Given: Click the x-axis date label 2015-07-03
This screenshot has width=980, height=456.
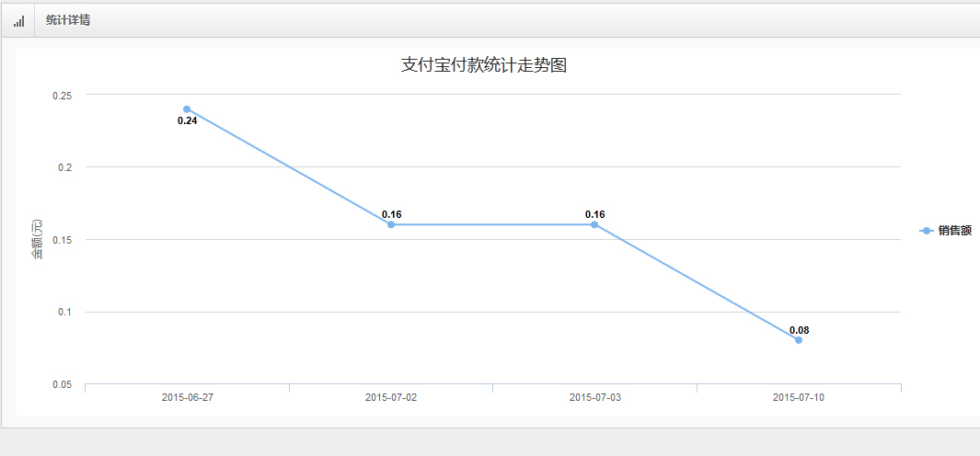Looking at the screenshot, I should click(594, 398).
